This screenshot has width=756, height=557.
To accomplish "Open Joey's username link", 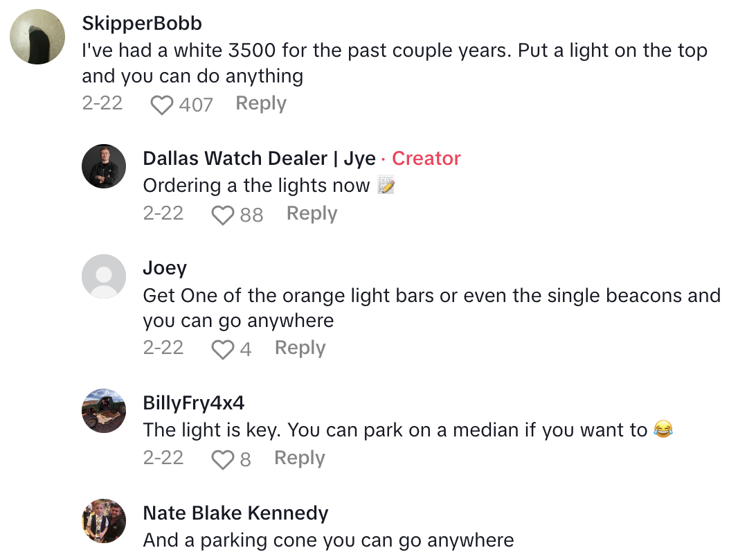I will pyautogui.click(x=165, y=268).
